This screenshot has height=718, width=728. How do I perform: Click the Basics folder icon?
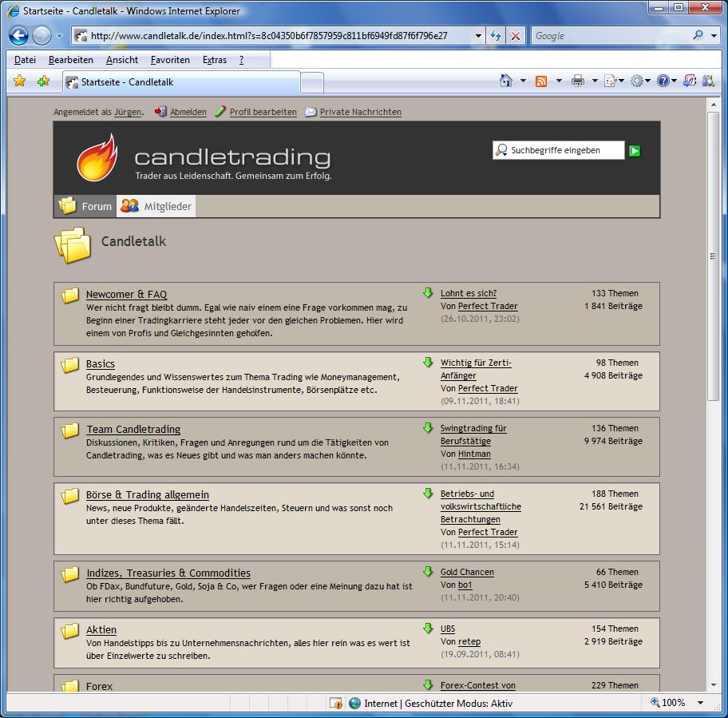[x=70, y=365]
